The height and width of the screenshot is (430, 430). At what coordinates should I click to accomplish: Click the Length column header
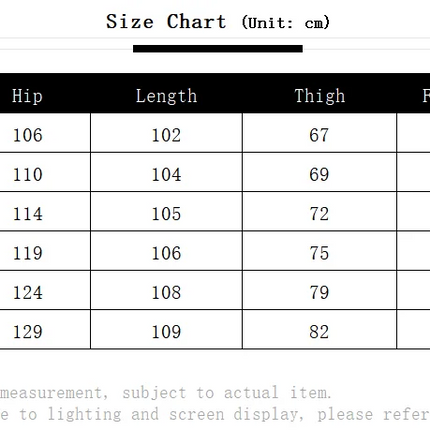tap(166, 96)
